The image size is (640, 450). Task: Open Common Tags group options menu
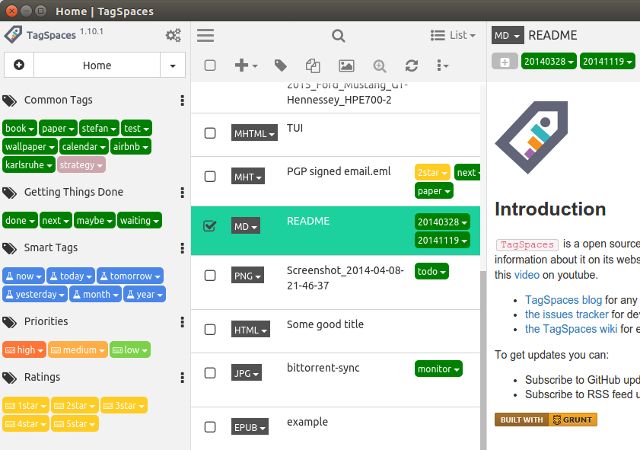[182, 100]
